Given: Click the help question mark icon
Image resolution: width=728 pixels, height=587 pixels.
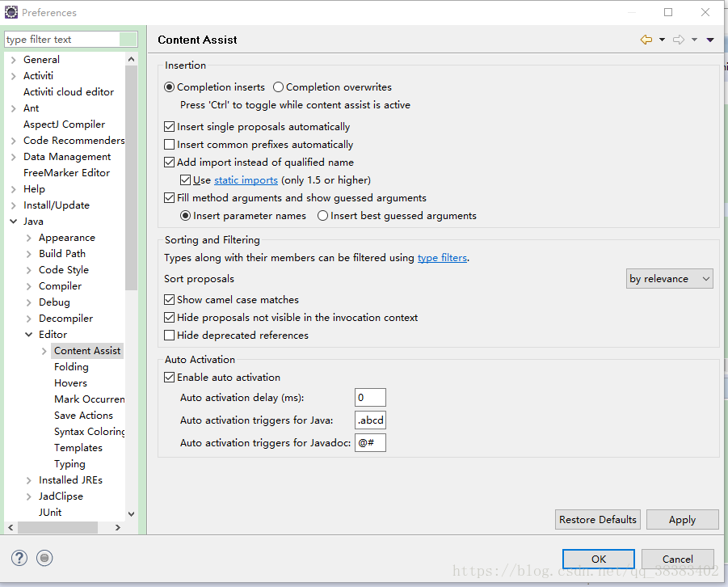Looking at the screenshot, I should click(x=19, y=558).
